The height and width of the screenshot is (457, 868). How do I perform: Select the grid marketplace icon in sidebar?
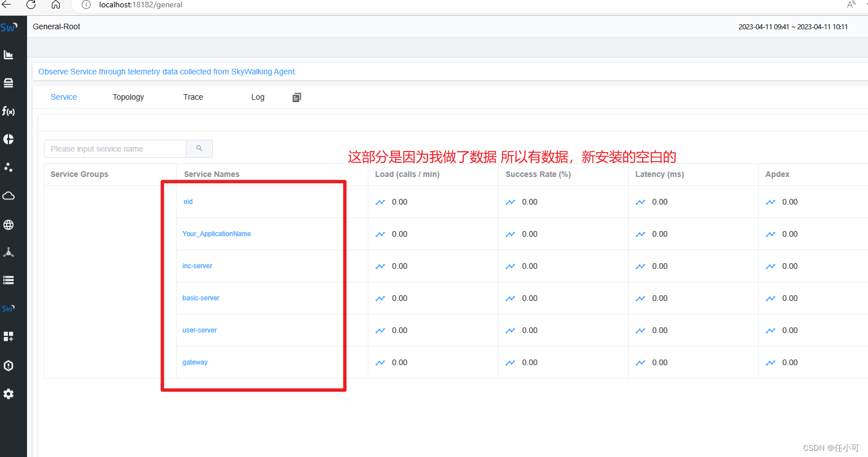[x=8, y=336]
